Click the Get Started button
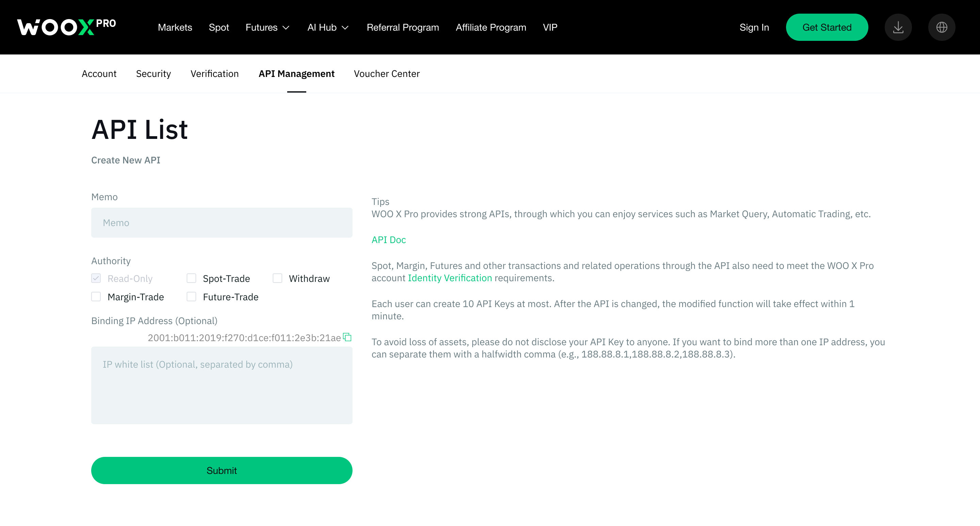Image resolution: width=980 pixels, height=526 pixels. pyautogui.click(x=827, y=27)
